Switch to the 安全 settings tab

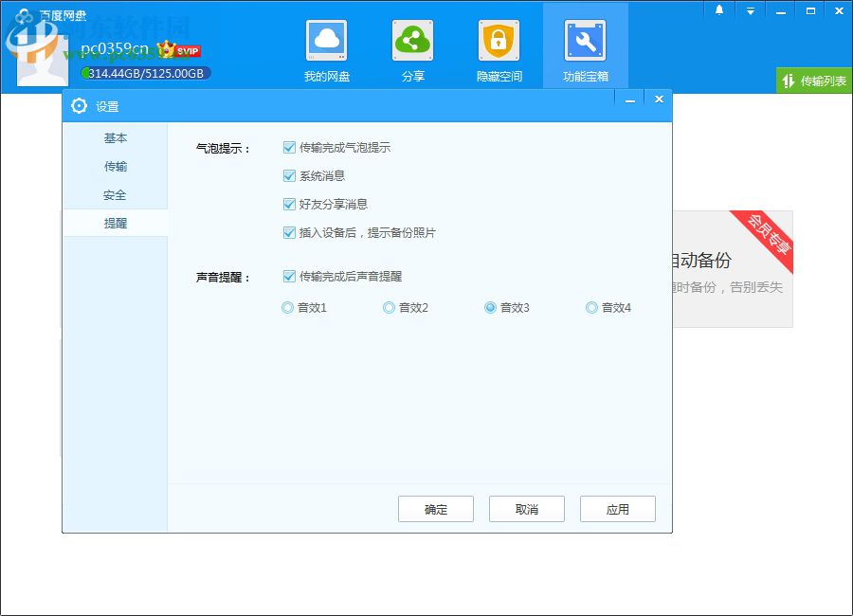tap(115, 195)
